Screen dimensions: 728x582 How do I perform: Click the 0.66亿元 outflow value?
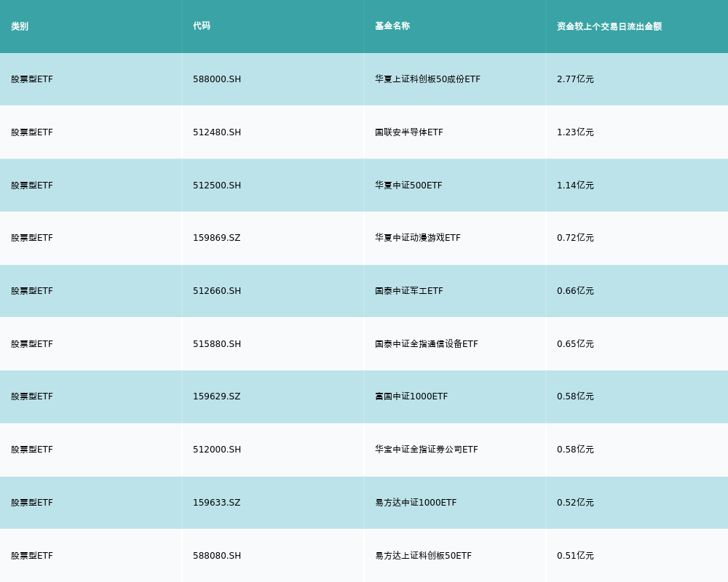tap(575, 291)
